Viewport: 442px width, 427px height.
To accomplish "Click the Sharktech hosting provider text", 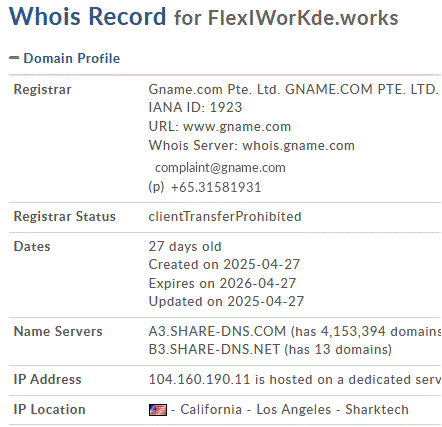I will [x=377, y=410].
